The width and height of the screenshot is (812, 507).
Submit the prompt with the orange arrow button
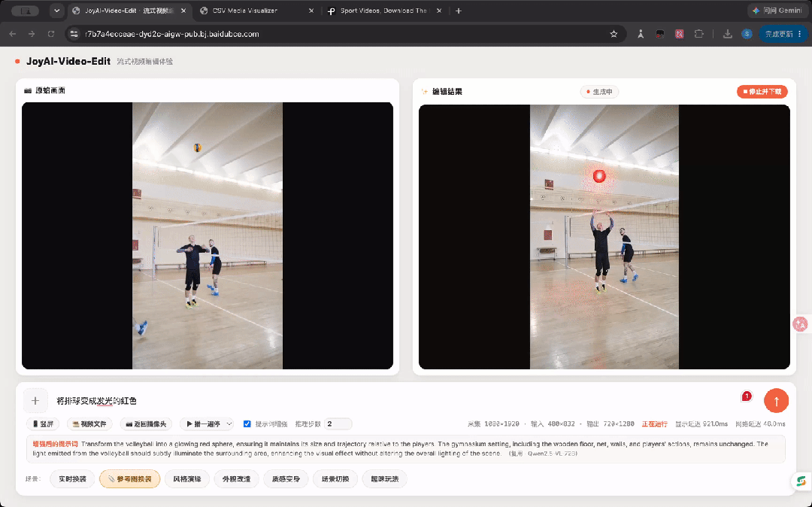(776, 400)
